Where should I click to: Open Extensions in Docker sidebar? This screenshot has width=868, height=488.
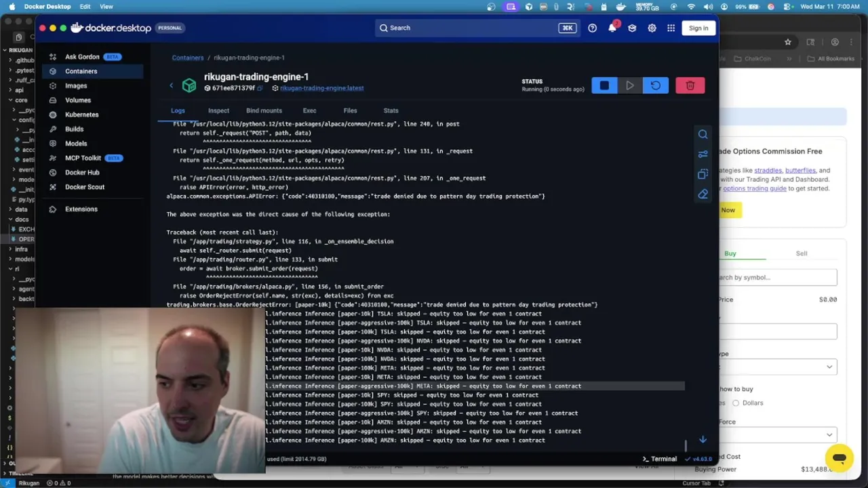(81, 209)
